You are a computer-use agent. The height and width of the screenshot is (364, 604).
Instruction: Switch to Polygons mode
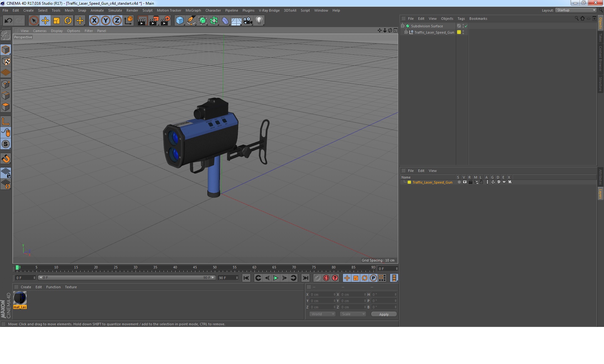tap(6, 107)
